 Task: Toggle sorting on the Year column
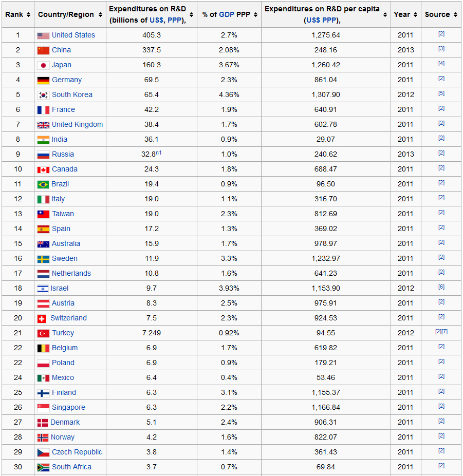(415, 15)
